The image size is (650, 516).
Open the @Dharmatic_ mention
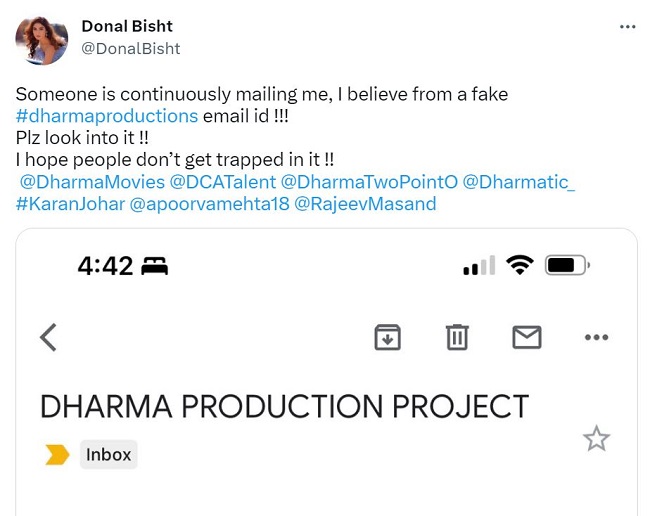tap(519, 182)
